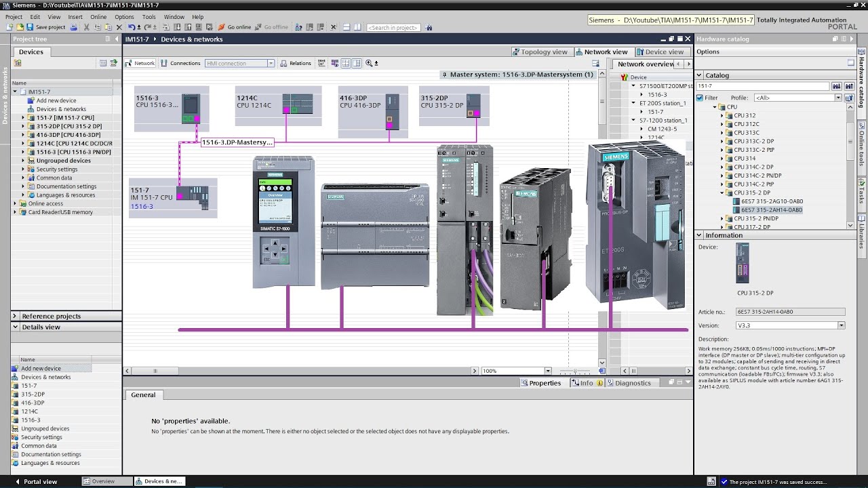The width and height of the screenshot is (868, 488).
Task: Click the Delete X icon in toolbar
Action: tap(119, 27)
